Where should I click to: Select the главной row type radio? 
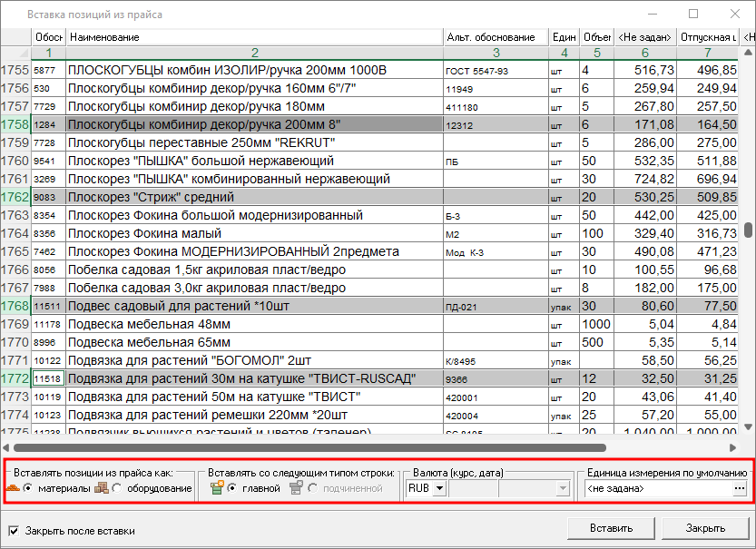pos(232,489)
